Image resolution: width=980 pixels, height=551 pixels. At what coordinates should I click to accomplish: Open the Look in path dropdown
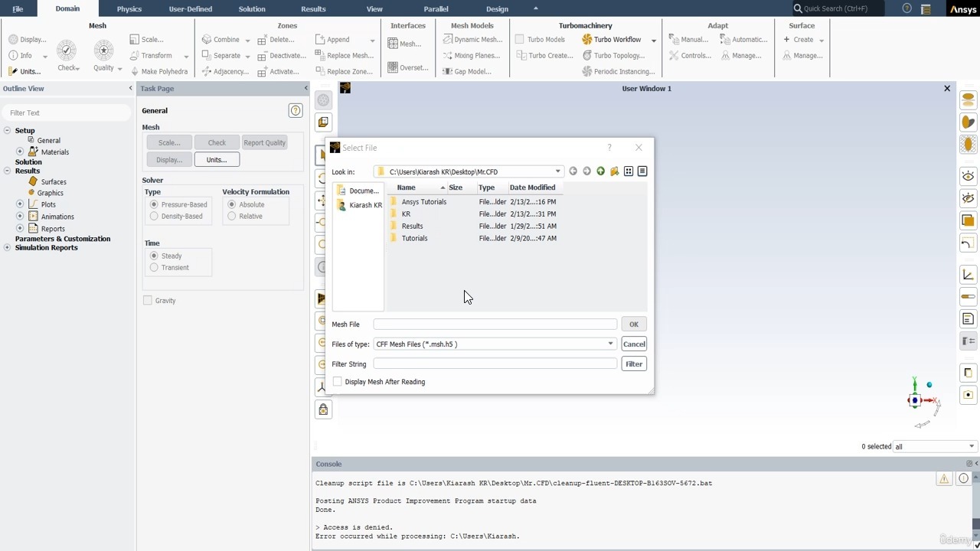tap(557, 171)
